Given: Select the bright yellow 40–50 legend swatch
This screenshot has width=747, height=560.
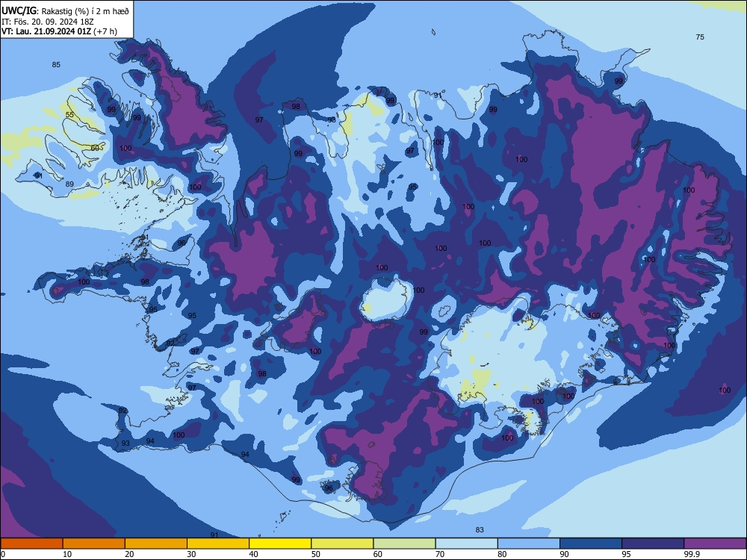Looking at the screenshot, I should (x=280, y=544).
